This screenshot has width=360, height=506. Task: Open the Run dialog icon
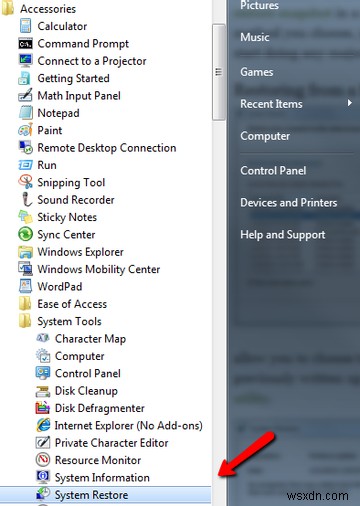[x=25, y=165]
